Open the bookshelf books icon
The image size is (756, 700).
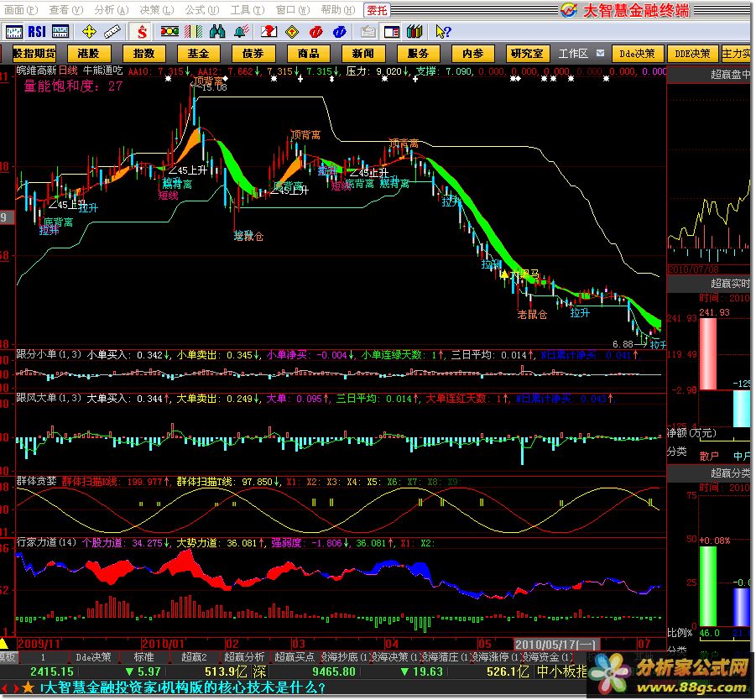(414, 32)
